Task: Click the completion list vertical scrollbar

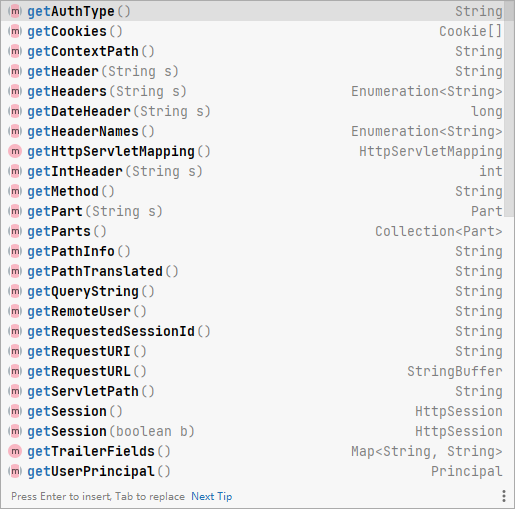Action: [509, 109]
